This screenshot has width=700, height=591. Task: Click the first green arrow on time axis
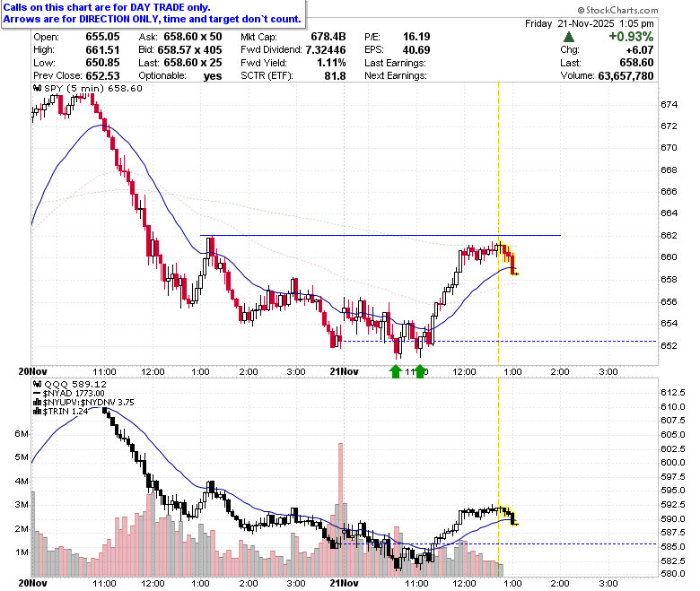point(396,371)
